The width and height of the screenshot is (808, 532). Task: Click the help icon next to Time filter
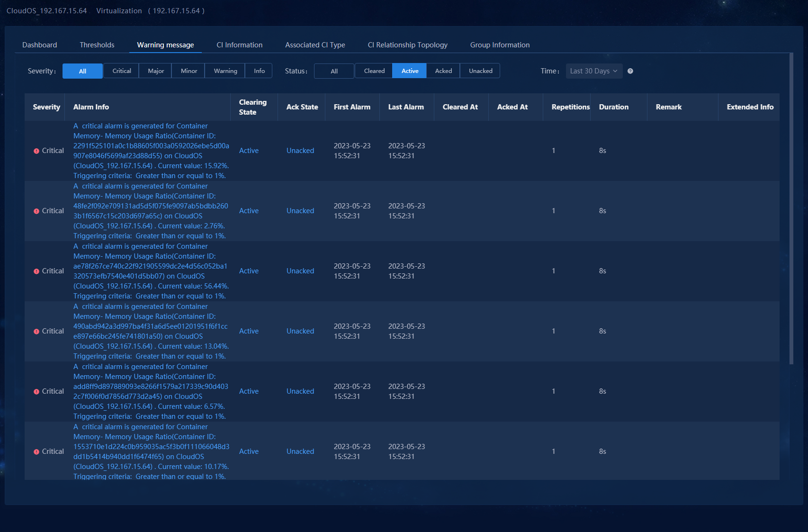(630, 71)
